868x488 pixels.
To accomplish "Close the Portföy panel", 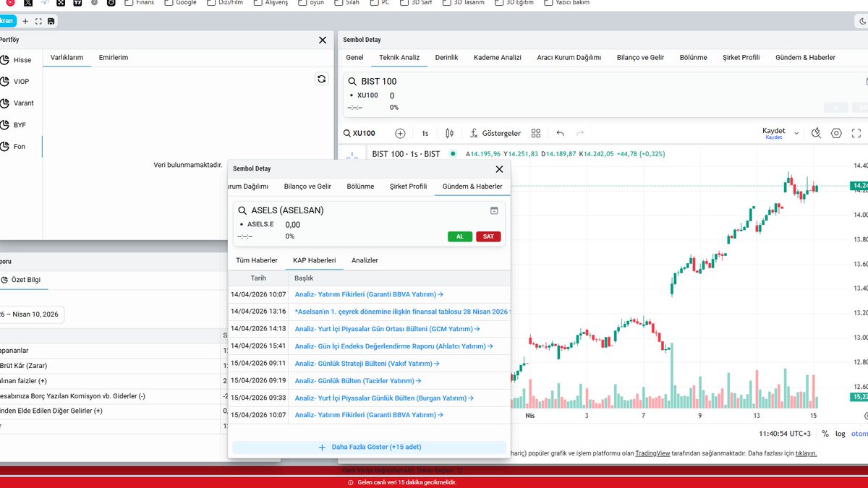I will pyautogui.click(x=323, y=40).
